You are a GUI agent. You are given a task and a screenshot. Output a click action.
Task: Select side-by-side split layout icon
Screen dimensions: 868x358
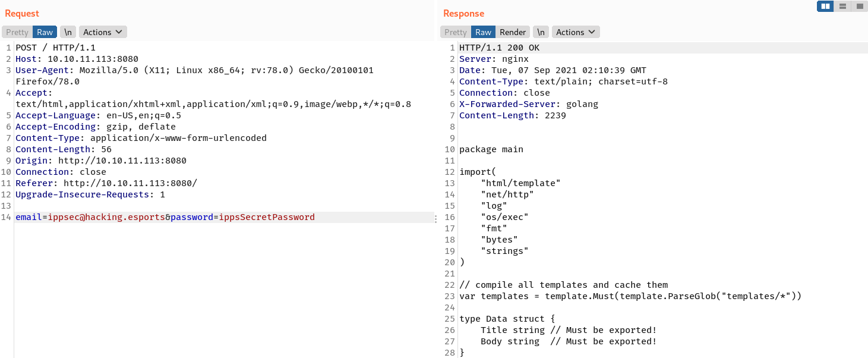pyautogui.click(x=825, y=7)
